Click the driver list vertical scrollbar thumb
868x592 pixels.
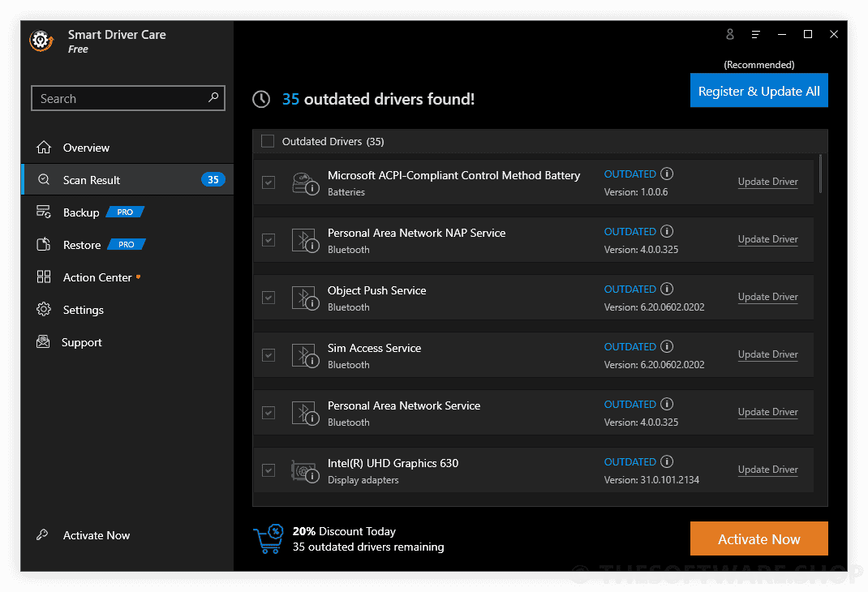[820, 174]
